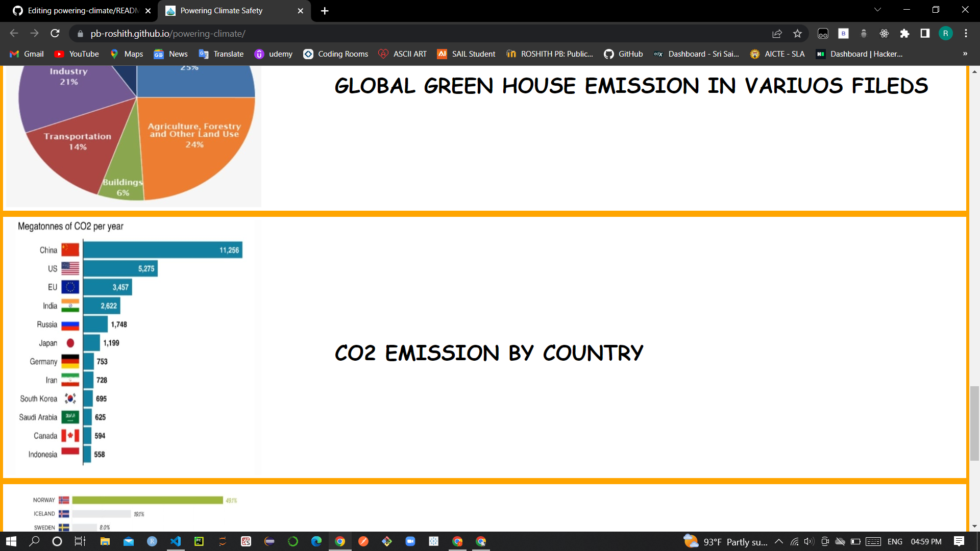Switch to the Editing powering-climate/README tab
980x551 pixels.
tap(77, 10)
